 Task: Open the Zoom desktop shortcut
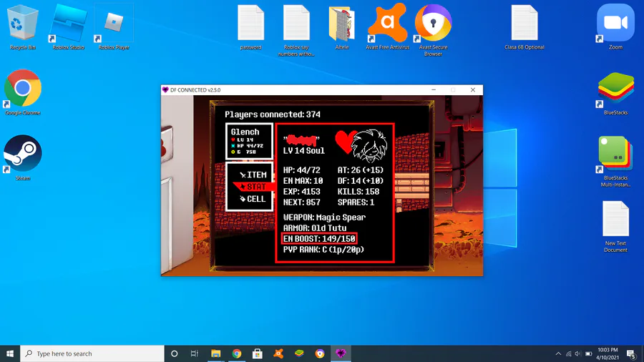pyautogui.click(x=615, y=26)
